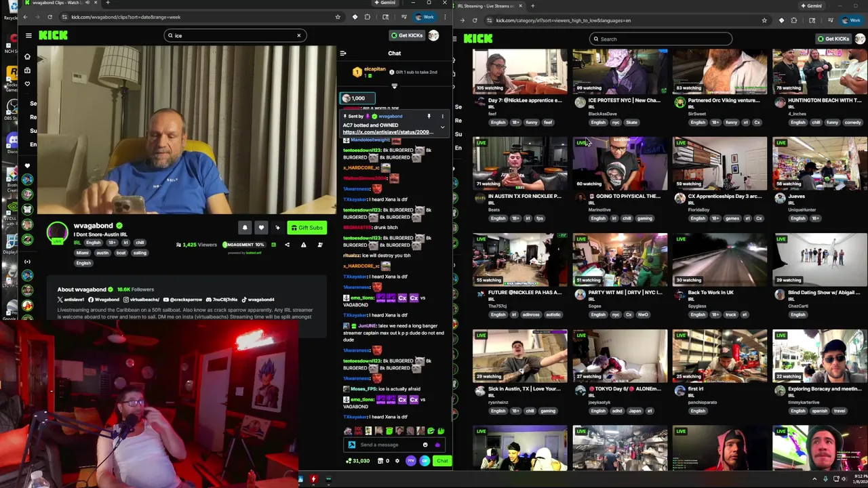Select the IRL Streaming browser tab
The width and height of the screenshot is (868, 488).
[488, 6]
